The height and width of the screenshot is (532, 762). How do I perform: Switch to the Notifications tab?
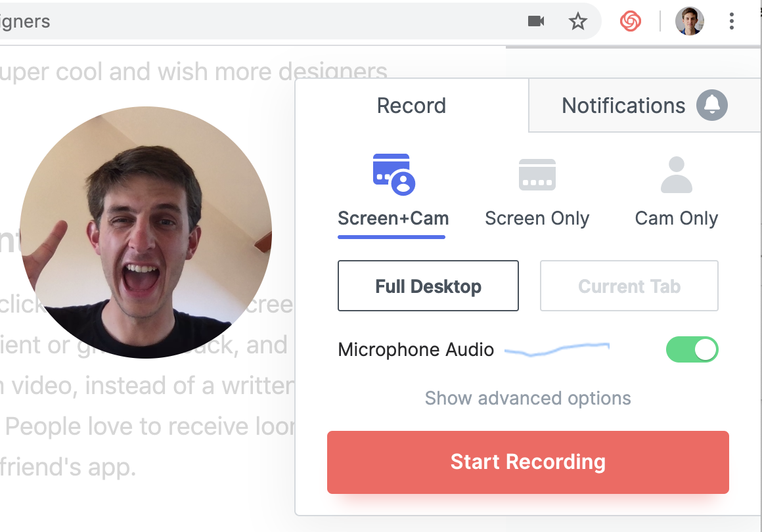coord(644,106)
